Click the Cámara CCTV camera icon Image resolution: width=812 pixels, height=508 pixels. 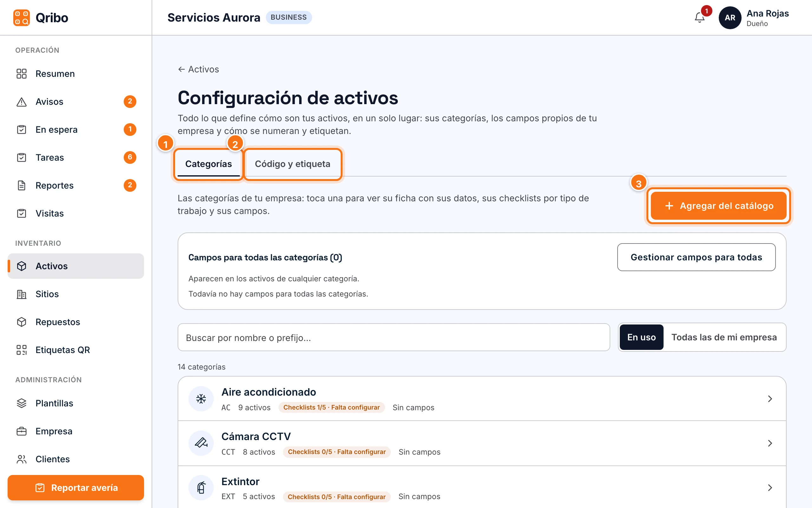[x=201, y=443]
